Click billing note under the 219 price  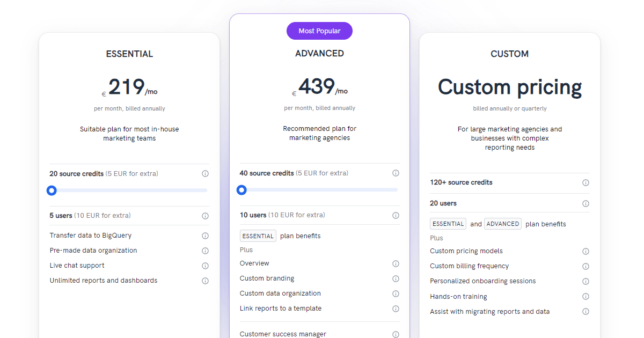pos(129,109)
